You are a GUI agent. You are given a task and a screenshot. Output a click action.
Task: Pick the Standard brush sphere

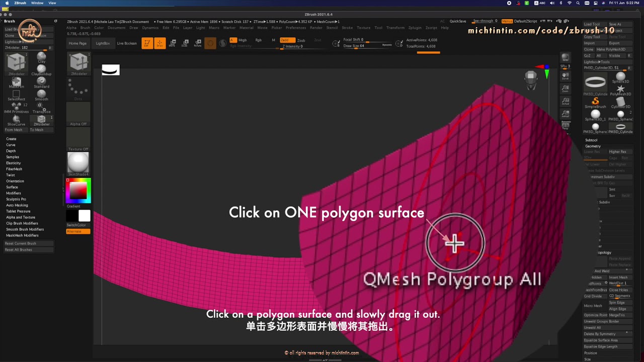pos(41,81)
